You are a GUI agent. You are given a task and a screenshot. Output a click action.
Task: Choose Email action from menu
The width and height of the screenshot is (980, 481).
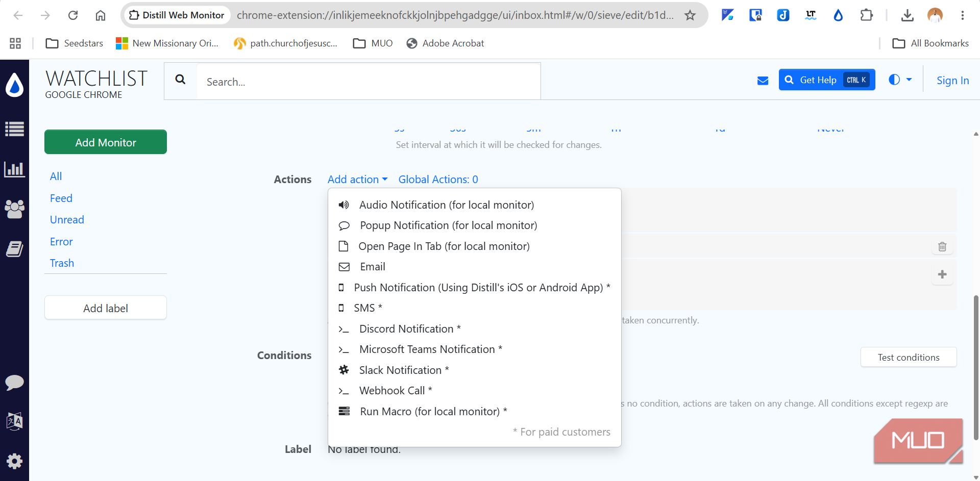(475, 267)
